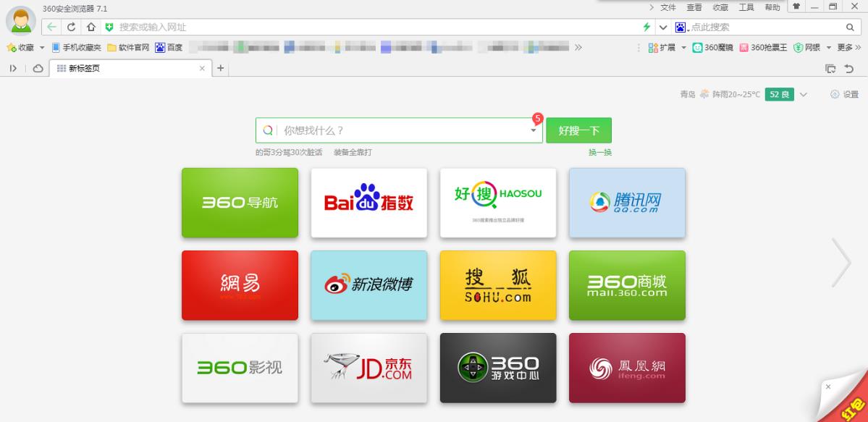The height and width of the screenshot is (422, 868).
Task: Click the back arrow button
Action: [51, 27]
